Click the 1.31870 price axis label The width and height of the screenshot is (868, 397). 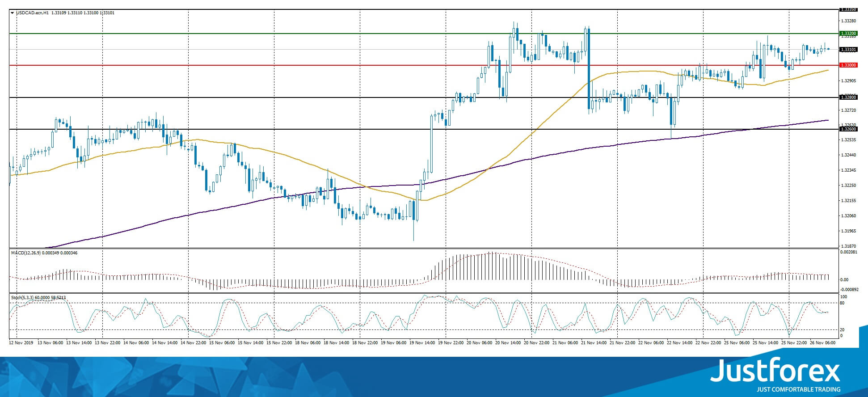(x=848, y=246)
